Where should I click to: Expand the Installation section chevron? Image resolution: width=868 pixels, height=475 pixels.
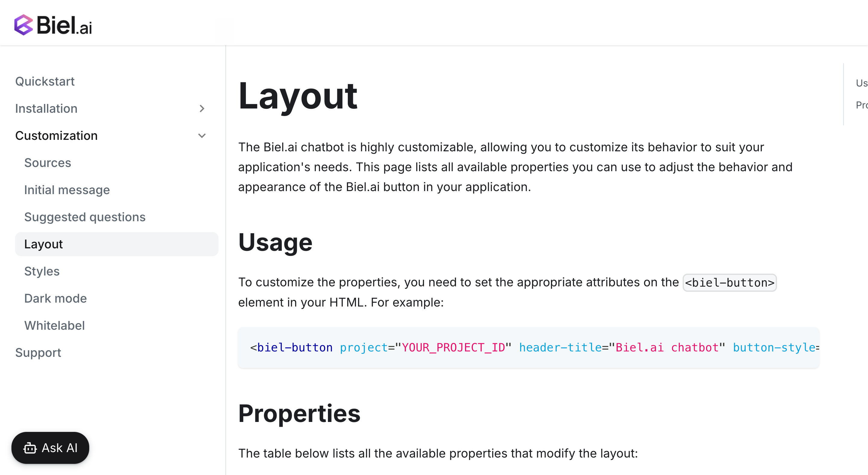pos(202,109)
